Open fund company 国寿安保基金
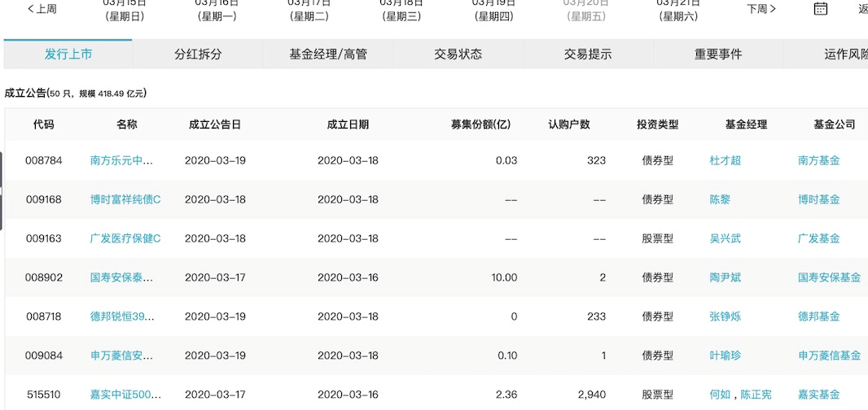This screenshot has width=868, height=410. tap(829, 277)
